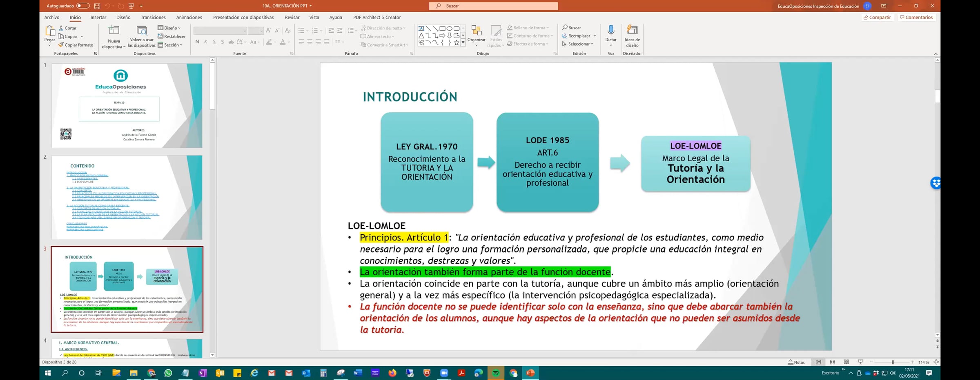Click the Nueva diapositiva icon

coord(114,31)
